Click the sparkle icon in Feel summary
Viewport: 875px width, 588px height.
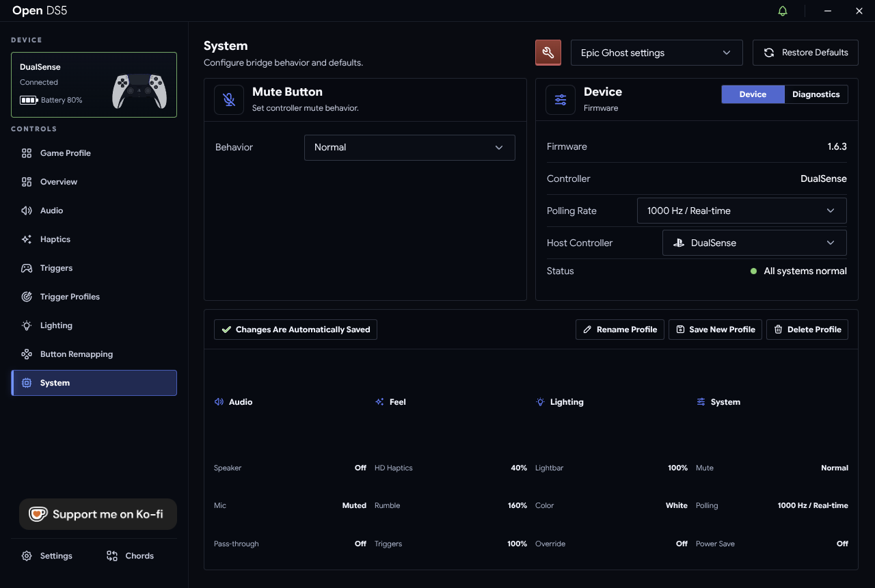[379, 402]
